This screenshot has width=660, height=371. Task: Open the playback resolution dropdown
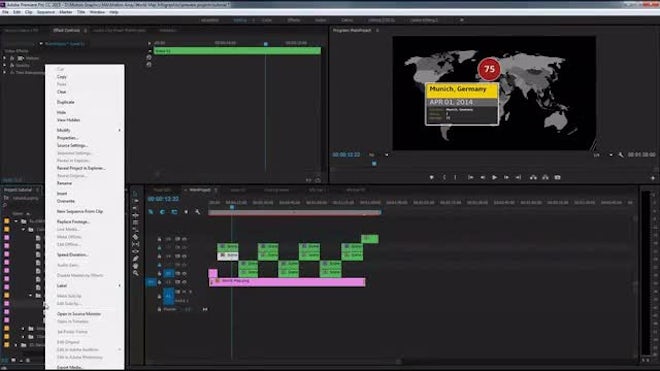coord(603,155)
